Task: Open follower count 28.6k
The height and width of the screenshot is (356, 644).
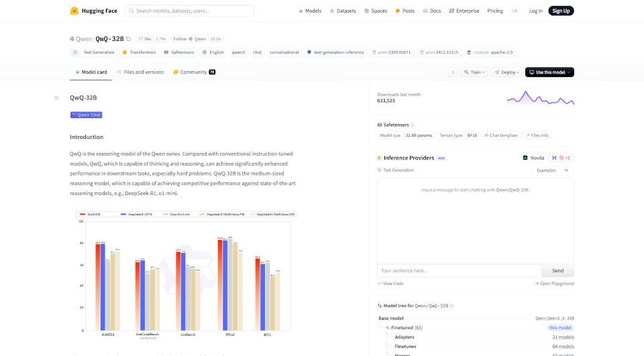Action: 215,39
